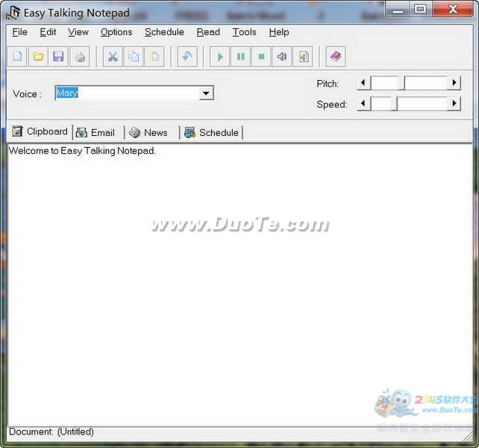The width and height of the screenshot is (479, 448).
Task: Open the File menu
Action: click(19, 32)
